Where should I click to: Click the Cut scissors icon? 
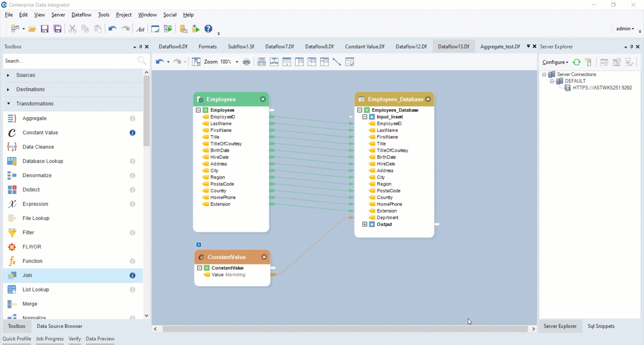click(x=72, y=29)
